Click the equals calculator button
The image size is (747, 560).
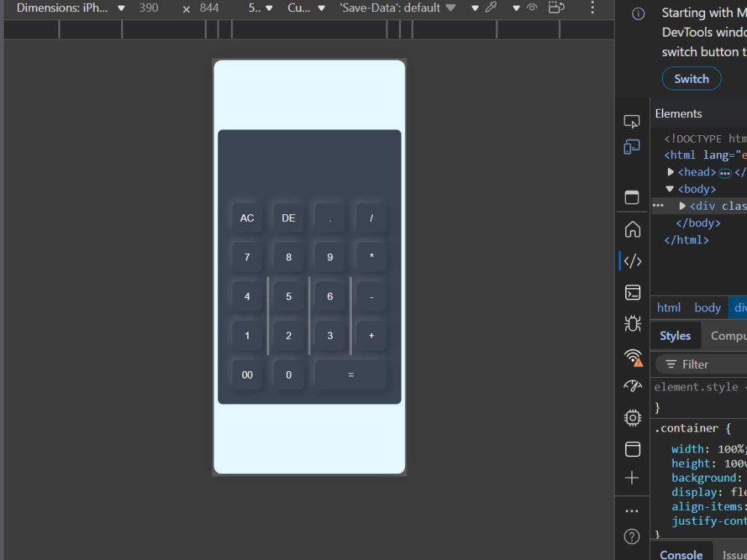tap(350, 375)
